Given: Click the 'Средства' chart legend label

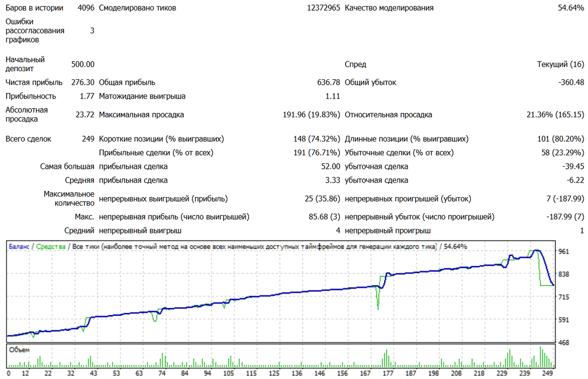Looking at the screenshot, I should (51, 247).
